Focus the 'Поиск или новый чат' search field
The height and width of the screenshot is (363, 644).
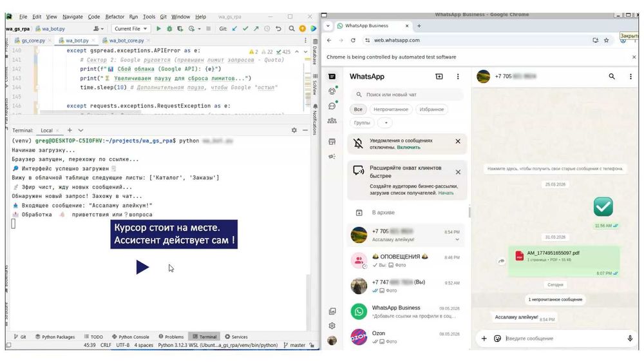click(407, 95)
